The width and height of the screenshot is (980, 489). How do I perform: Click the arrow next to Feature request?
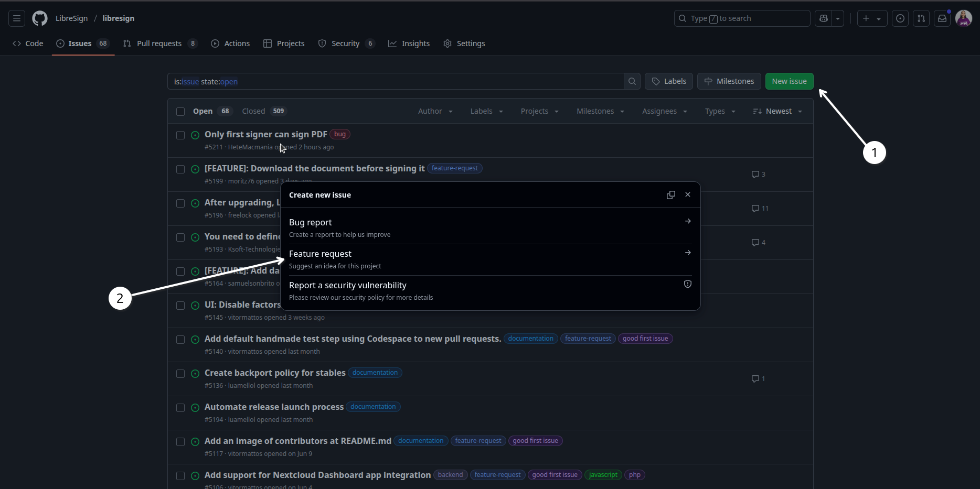pyautogui.click(x=688, y=253)
